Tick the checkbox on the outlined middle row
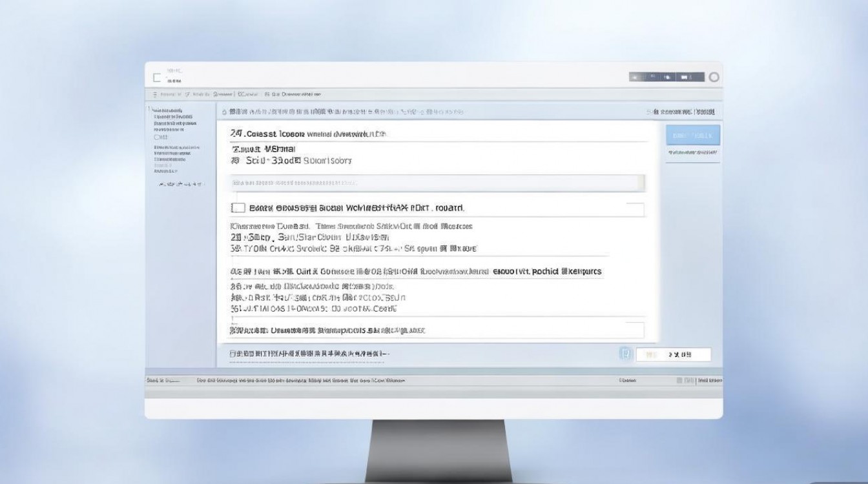This screenshot has width=868, height=484. point(238,208)
